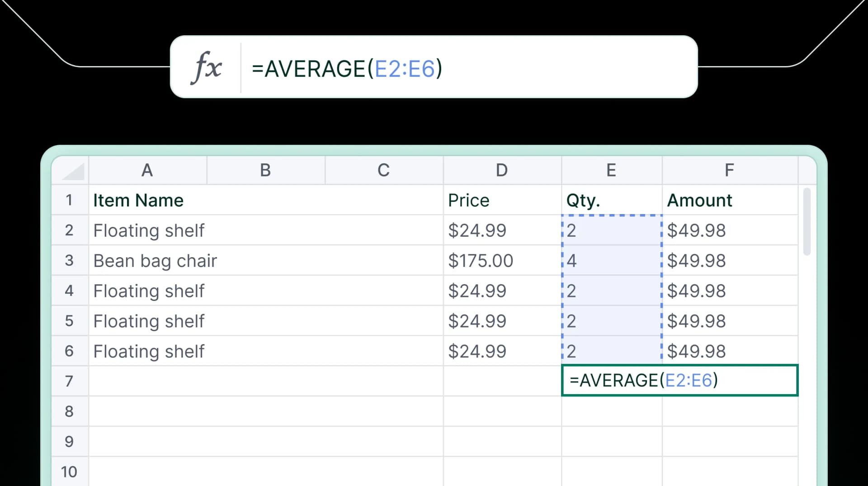Image resolution: width=868 pixels, height=486 pixels.
Task: Click the select-all corner triangle of the sheet
Action: click(73, 172)
